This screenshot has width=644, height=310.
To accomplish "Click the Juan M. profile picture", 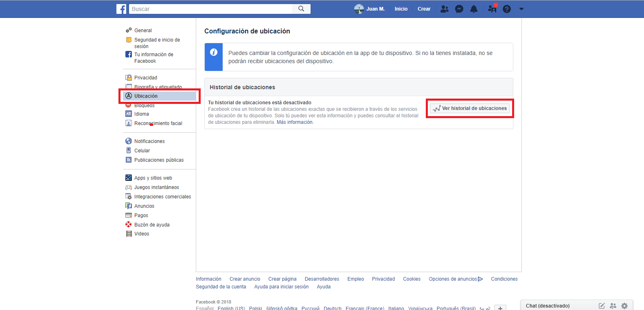I will 359,9.
